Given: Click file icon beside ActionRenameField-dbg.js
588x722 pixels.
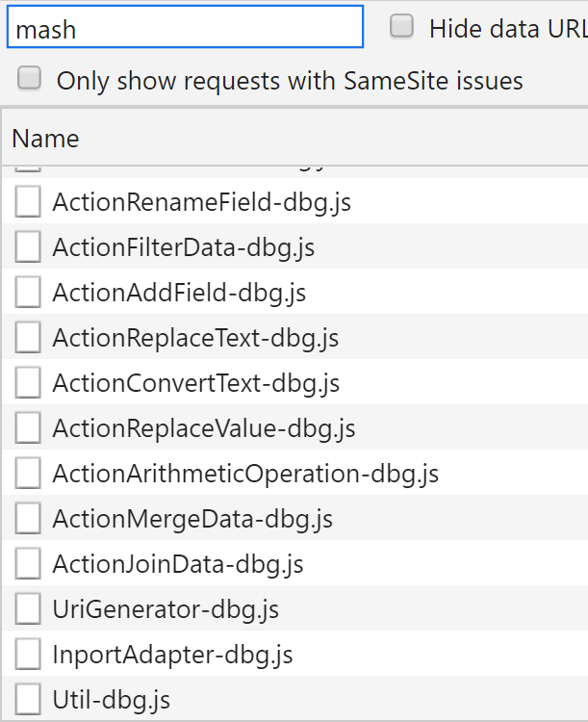Looking at the screenshot, I should (x=29, y=202).
